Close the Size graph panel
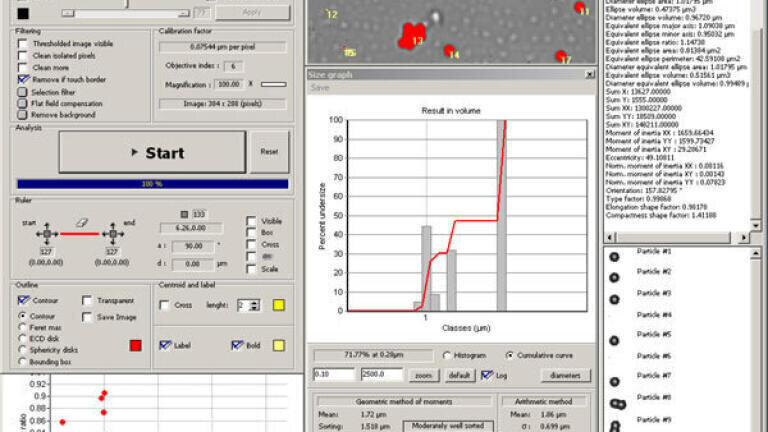The height and width of the screenshot is (432, 768). pos(590,74)
